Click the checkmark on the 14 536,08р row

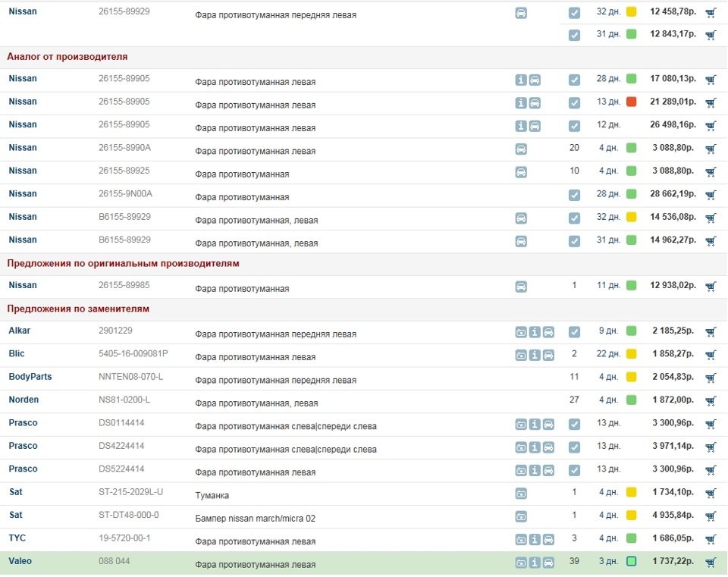click(x=574, y=218)
